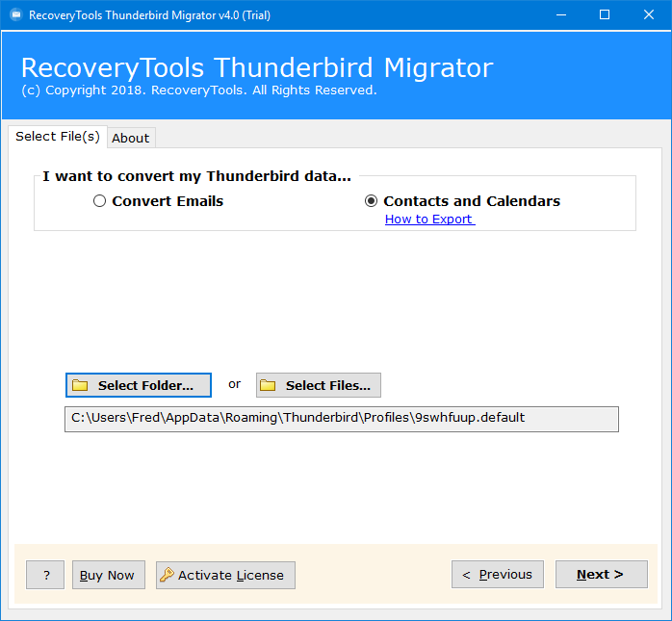Screen dimensions: 672x621
Task: Open the How to Export link
Action: click(x=429, y=220)
